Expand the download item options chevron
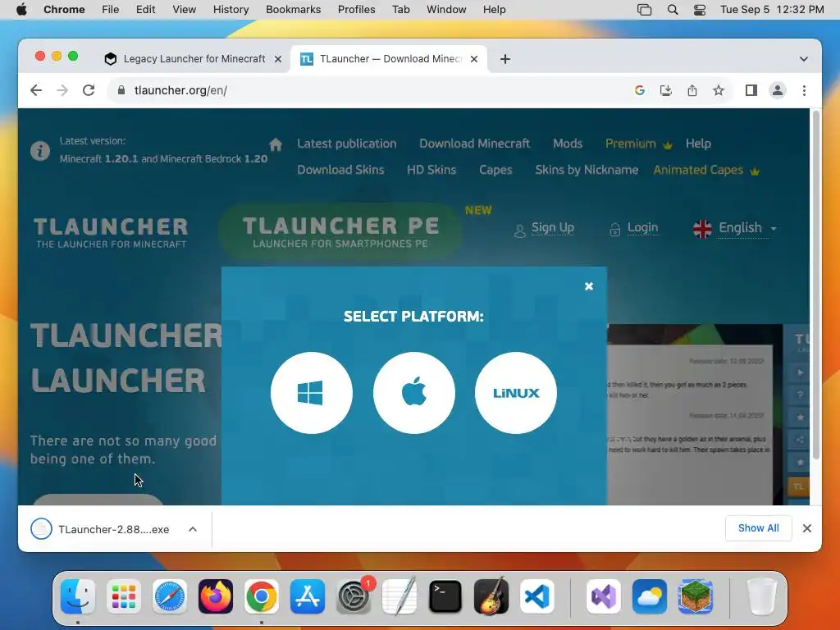Screen dimensions: 840x630 coord(193,529)
